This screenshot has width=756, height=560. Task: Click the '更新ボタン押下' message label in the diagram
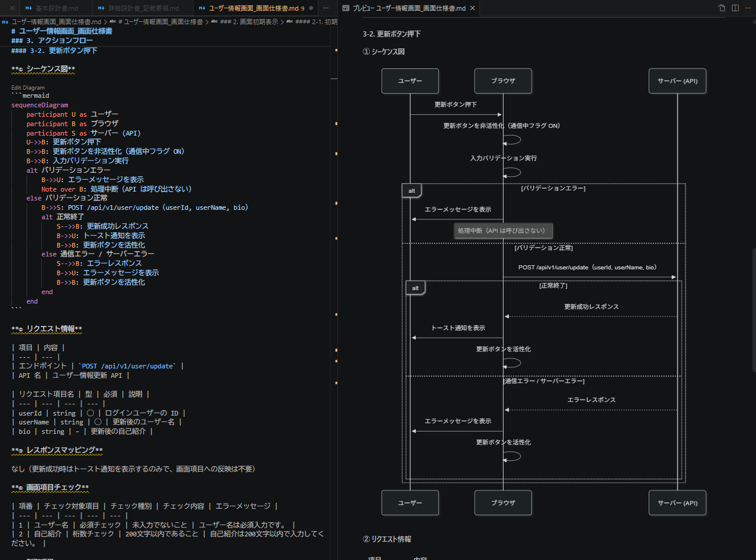pyautogui.click(x=456, y=104)
